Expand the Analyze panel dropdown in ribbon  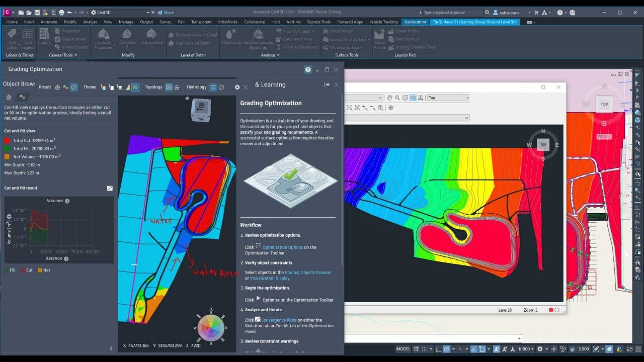click(270, 55)
